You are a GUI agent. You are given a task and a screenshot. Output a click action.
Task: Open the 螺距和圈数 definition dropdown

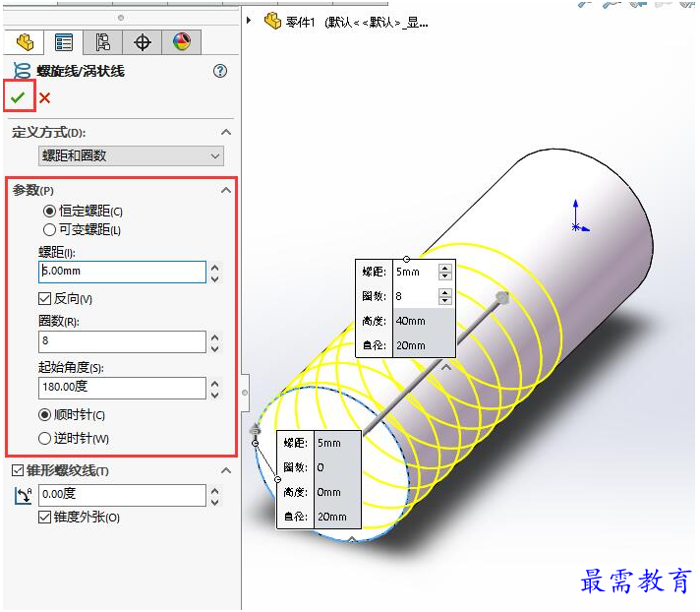[x=131, y=155]
